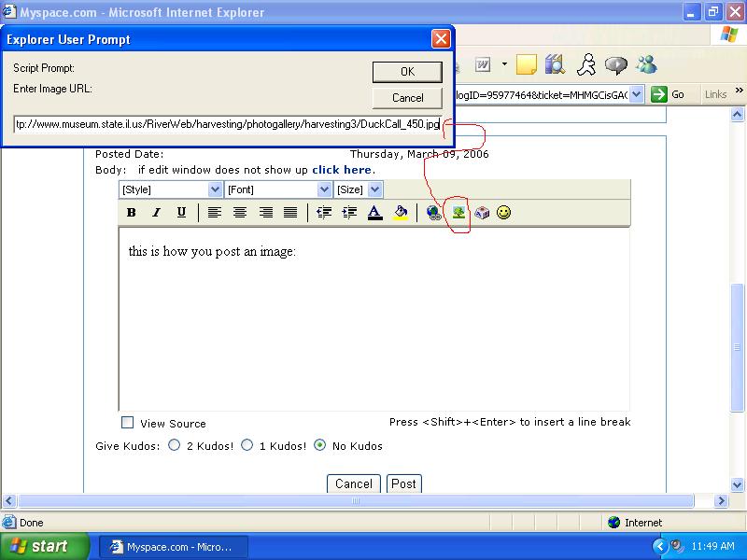747x560 pixels.
Task: Click the outdent icon
Action: [x=324, y=213]
